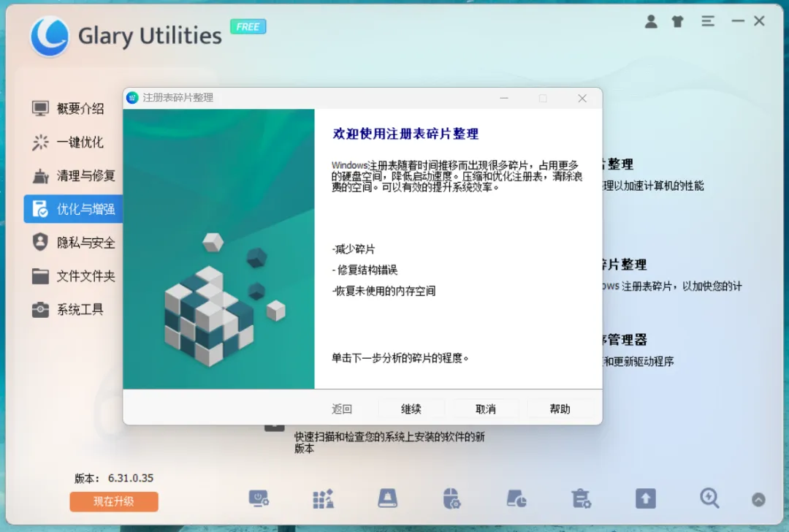The image size is (789, 532).
Task: Click the startup manager icon in bottom toolbar
Action: pyautogui.click(x=259, y=499)
